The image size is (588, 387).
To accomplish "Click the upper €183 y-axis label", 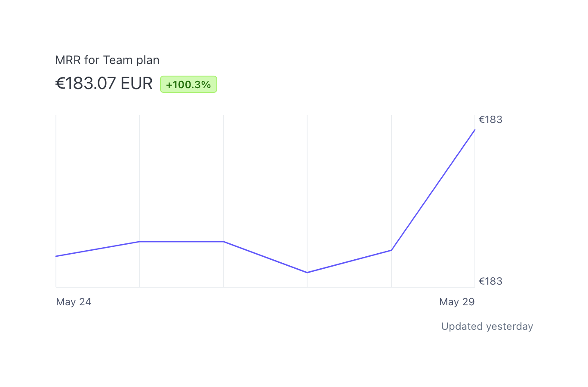I will [490, 120].
